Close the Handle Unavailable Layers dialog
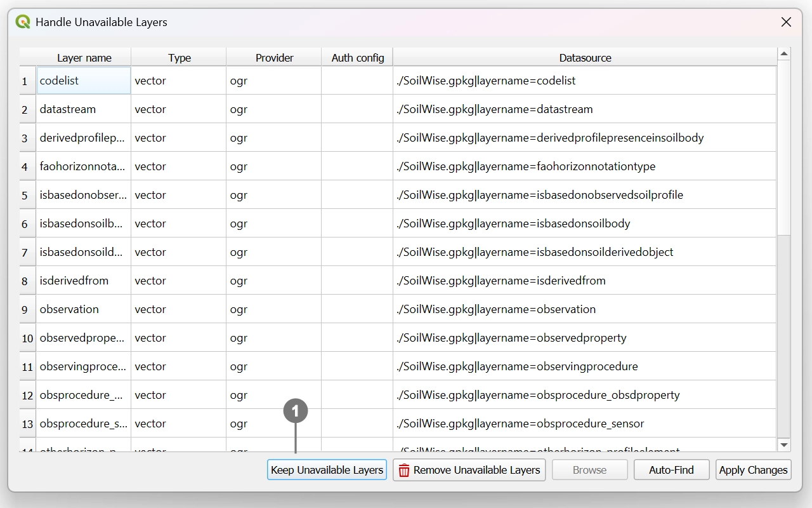The height and width of the screenshot is (508, 812). [786, 22]
